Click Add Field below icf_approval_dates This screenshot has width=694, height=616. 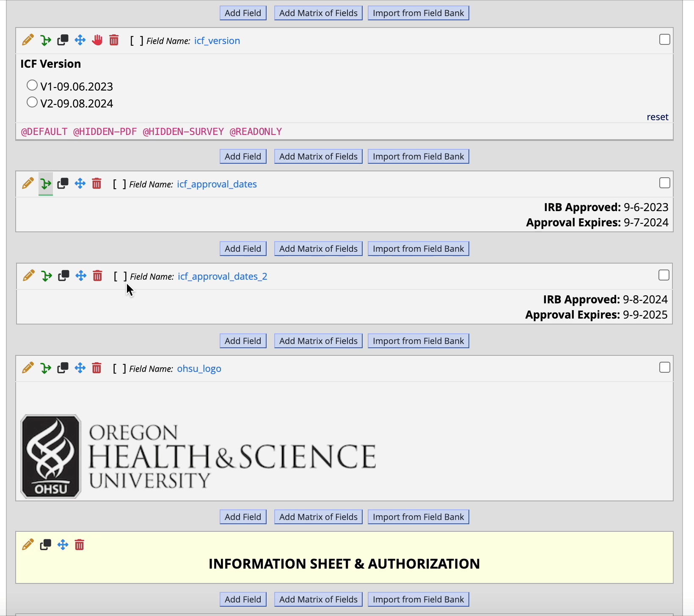243,249
